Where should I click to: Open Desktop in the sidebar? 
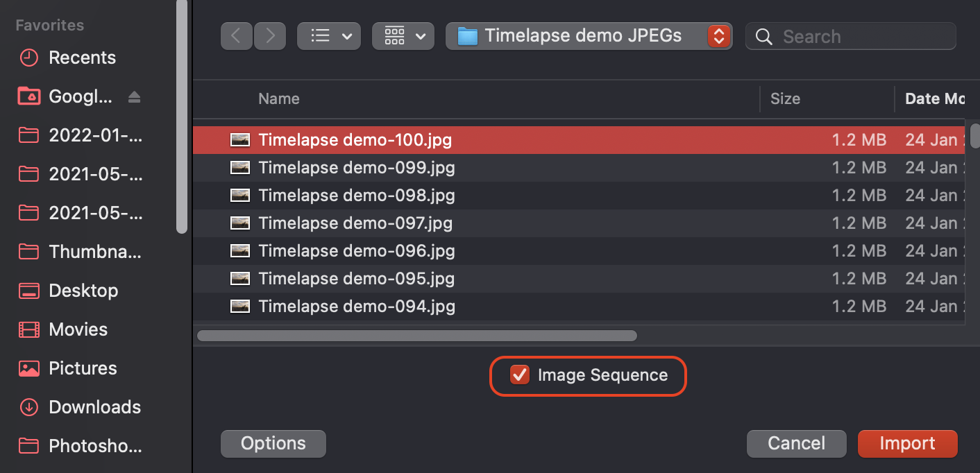(x=83, y=291)
